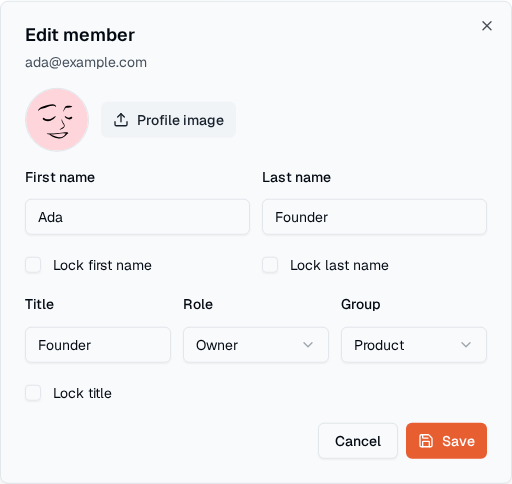
Task: Click the First name label
Action: 60,177
